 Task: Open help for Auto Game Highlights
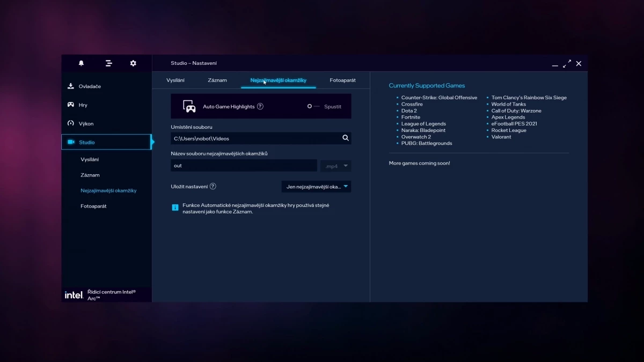[x=260, y=106]
